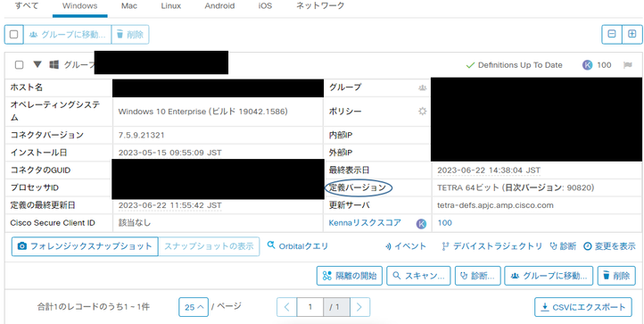Click the bottom 削除 button

pyautogui.click(x=616, y=276)
